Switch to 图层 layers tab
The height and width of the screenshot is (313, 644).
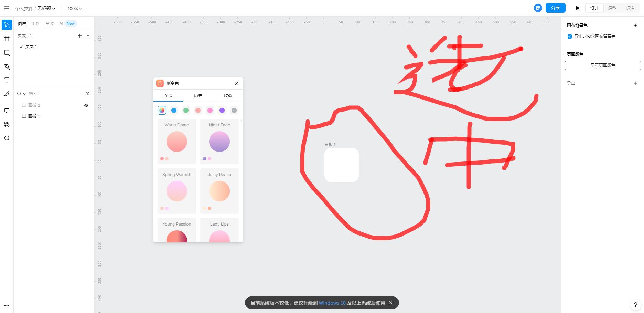pyautogui.click(x=22, y=23)
